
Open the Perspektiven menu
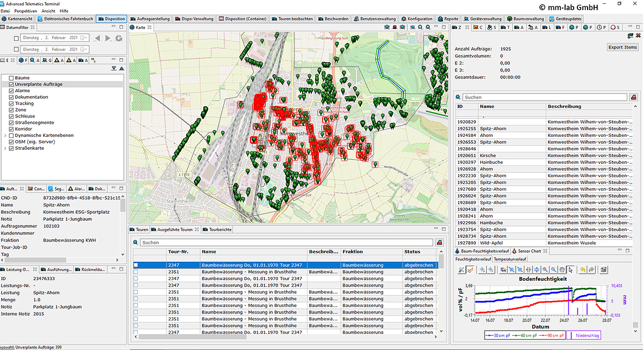(26, 11)
